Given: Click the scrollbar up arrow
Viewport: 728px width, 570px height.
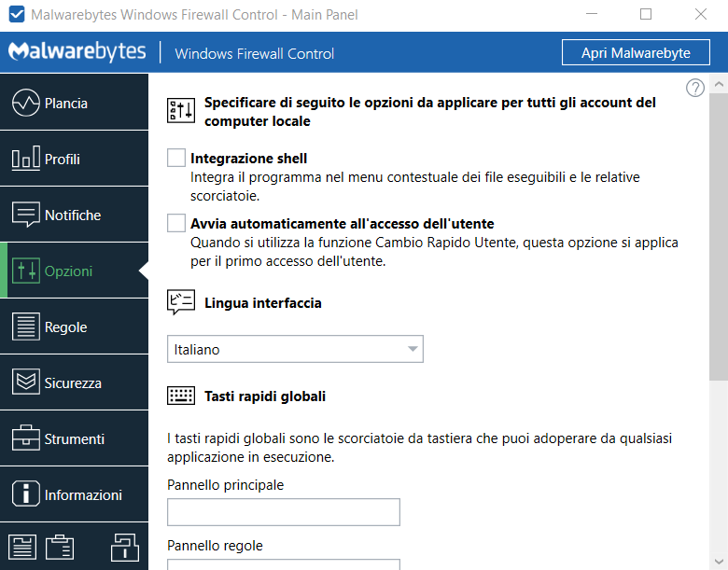Looking at the screenshot, I should point(719,84).
